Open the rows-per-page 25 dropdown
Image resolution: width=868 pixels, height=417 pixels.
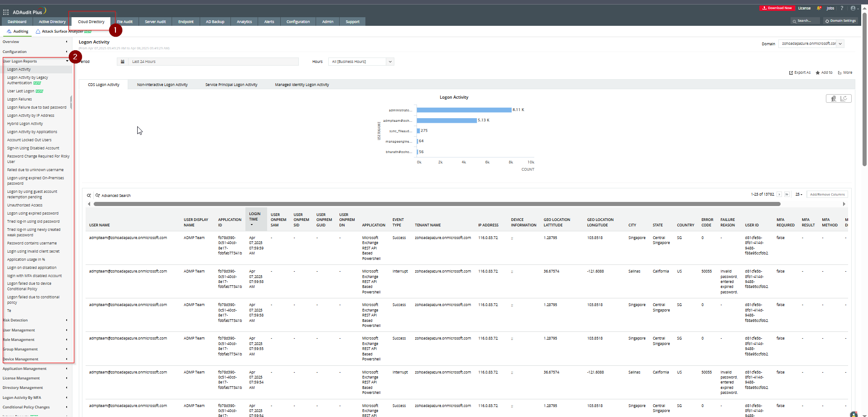pos(799,194)
